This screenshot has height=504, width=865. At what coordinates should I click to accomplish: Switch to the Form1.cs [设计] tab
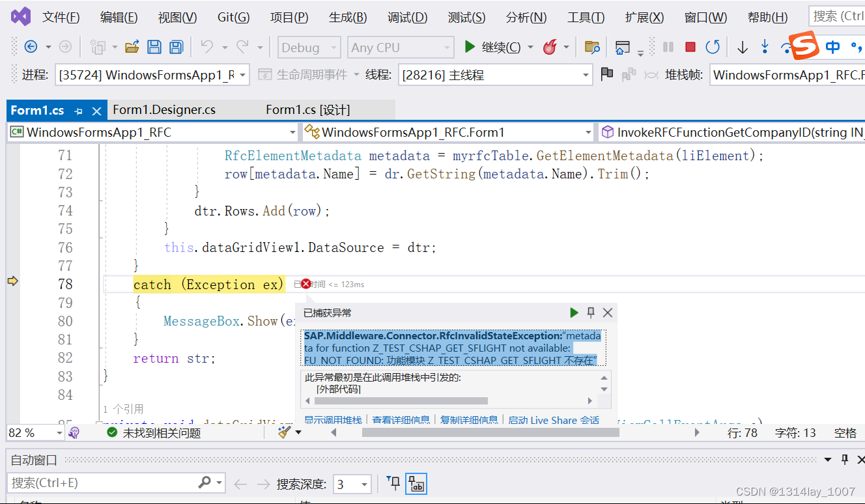coord(308,110)
